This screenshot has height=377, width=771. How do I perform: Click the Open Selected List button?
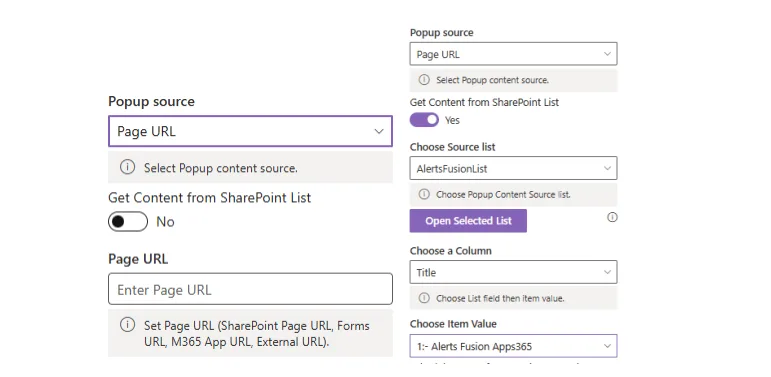click(x=468, y=221)
